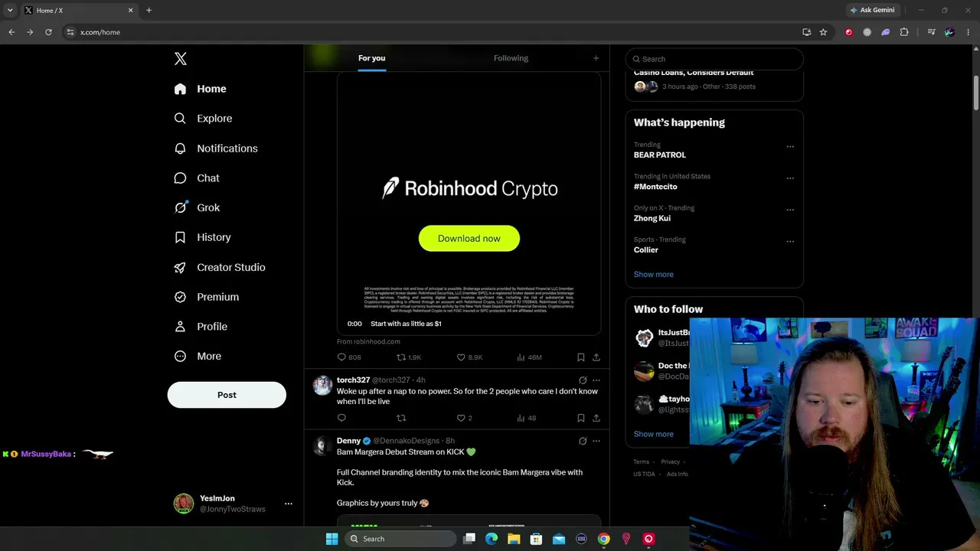Image resolution: width=980 pixels, height=551 pixels.
Task: Open the robinhood.com source link
Action: (368, 341)
